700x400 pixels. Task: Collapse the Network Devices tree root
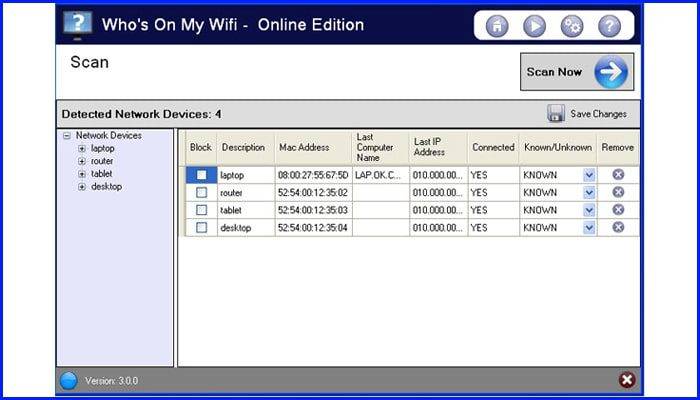tap(67, 136)
